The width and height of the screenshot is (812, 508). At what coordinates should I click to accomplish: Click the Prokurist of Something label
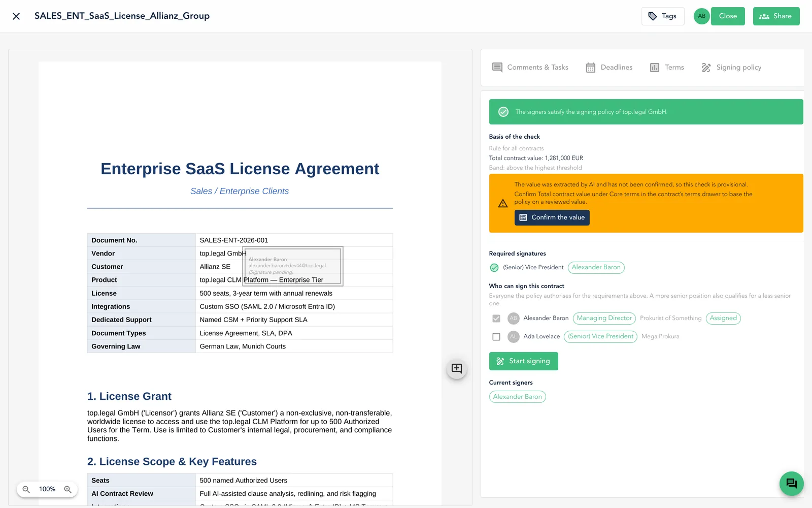point(671,319)
